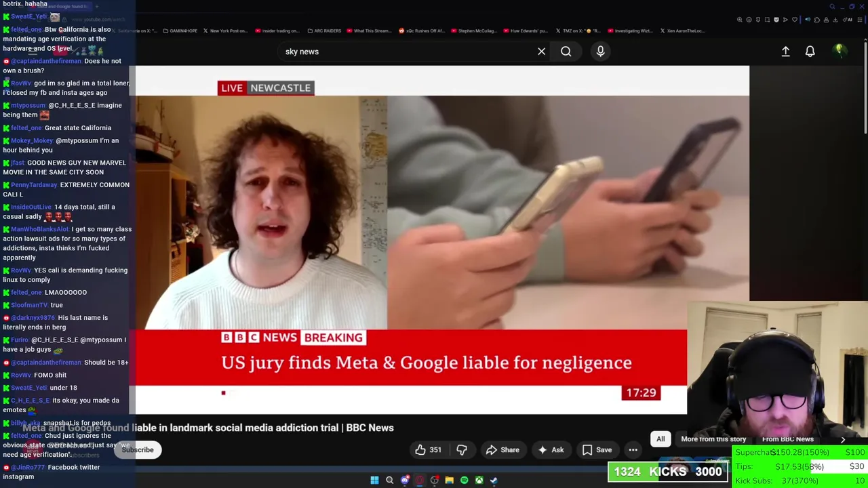Run the YouTube search with magnifier icon
Viewport: 868px width, 488px height.
tap(566, 52)
